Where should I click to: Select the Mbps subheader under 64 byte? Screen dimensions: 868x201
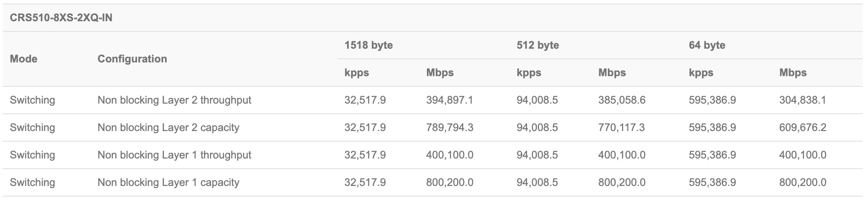(793, 73)
